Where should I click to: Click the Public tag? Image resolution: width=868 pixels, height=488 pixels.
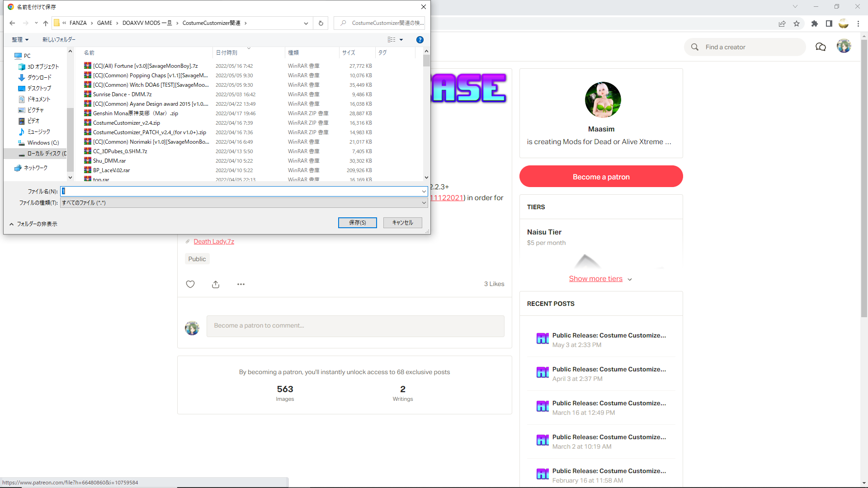point(197,259)
